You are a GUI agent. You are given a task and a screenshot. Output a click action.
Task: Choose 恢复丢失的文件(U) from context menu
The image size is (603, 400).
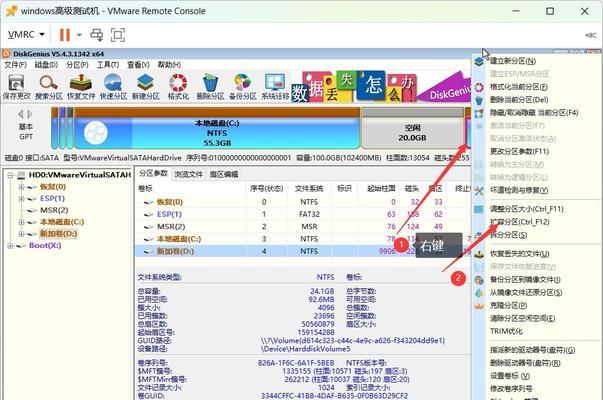click(520, 254)
